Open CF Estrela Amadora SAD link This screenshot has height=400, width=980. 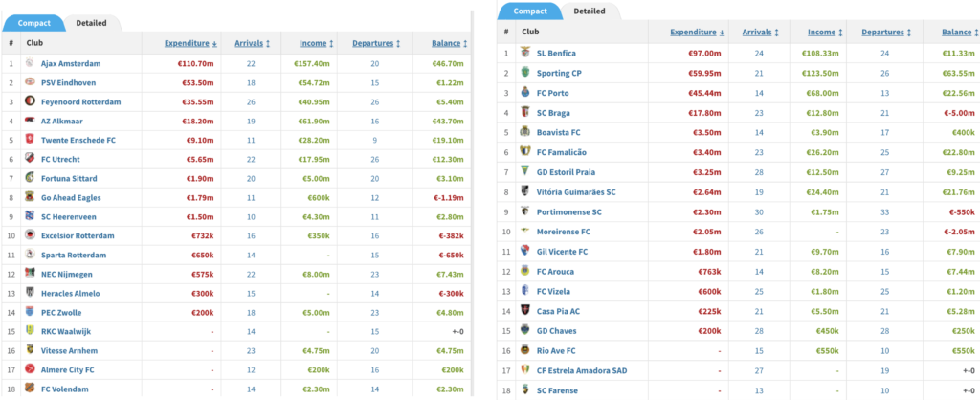[x=582, y=370]
